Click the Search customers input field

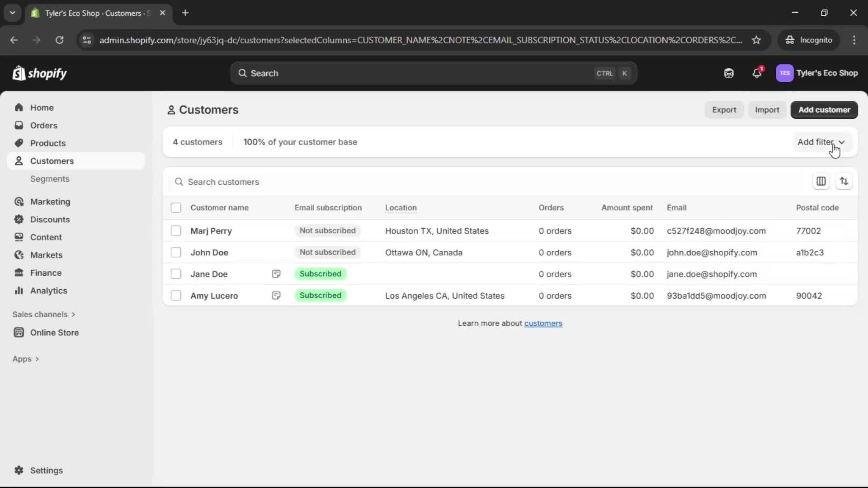coord(316,182)
